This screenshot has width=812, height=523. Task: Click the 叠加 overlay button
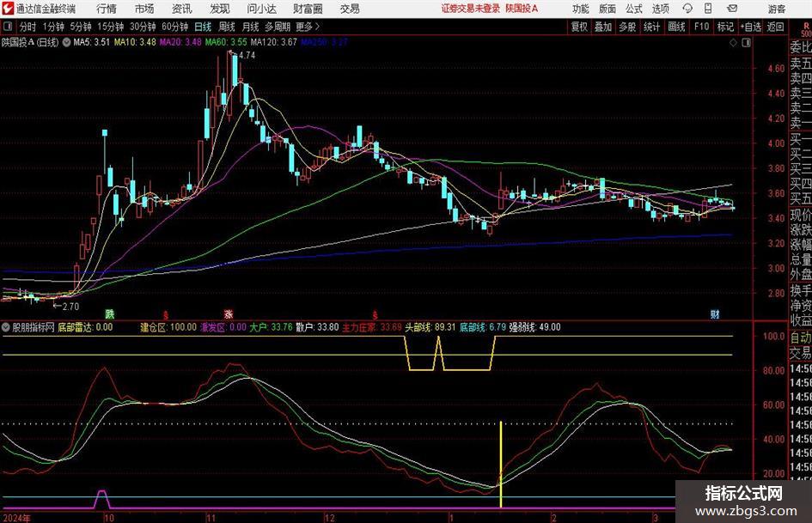point(603,27)
